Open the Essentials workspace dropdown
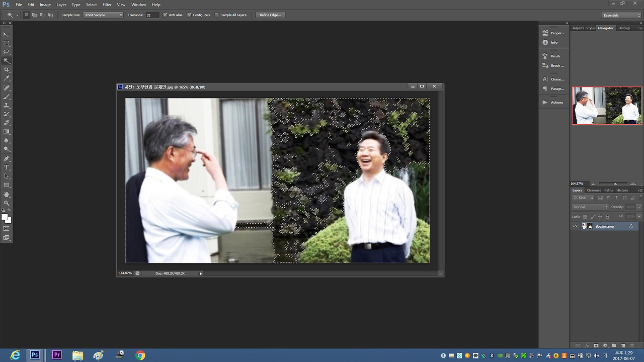The image size is (644, 362). [x=622, y=15]
